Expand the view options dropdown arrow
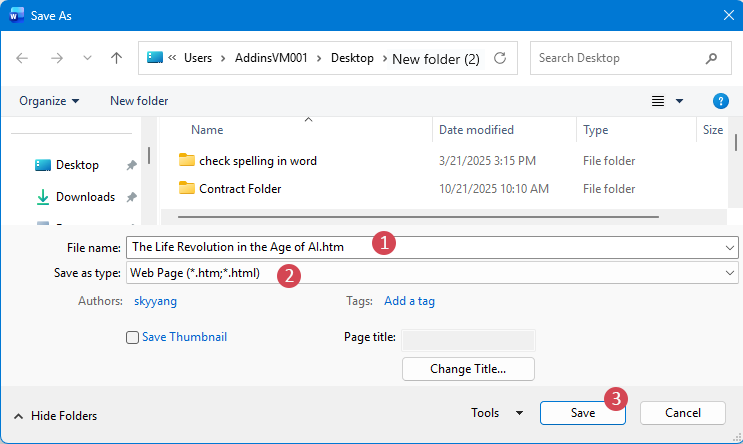743x444 pixels. tap(680, 101)
